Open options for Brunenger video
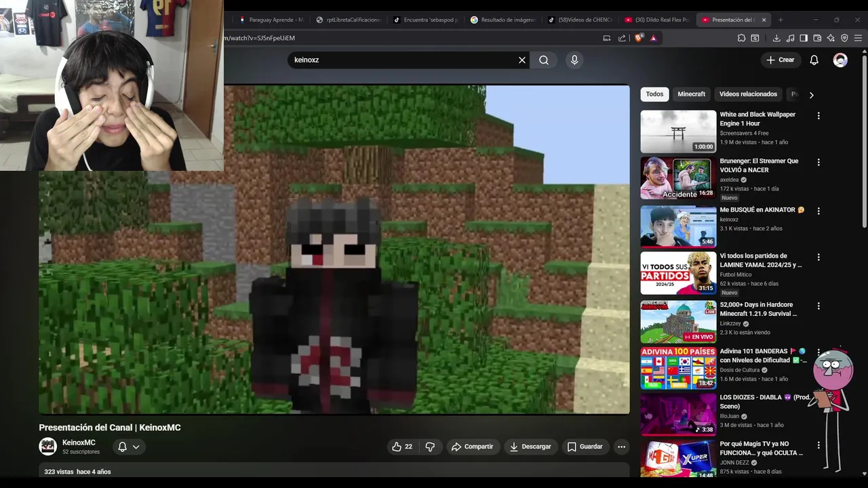 tap(818, 162)
